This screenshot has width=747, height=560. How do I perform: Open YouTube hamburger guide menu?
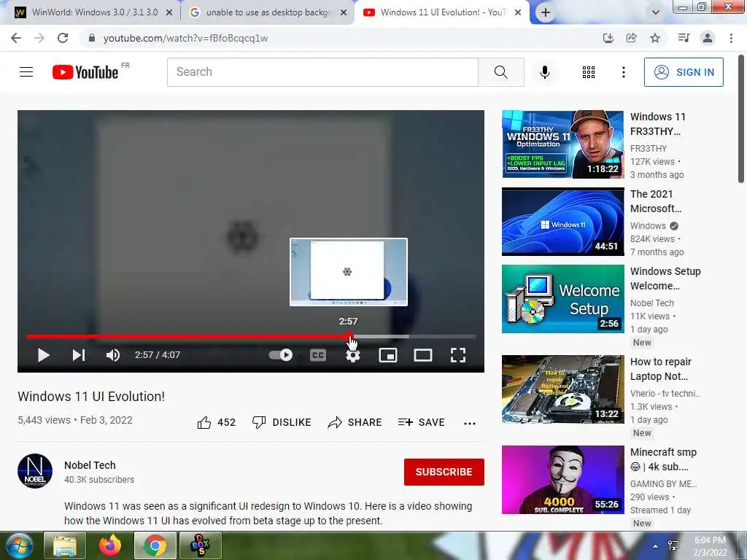[x=26, y=72]
